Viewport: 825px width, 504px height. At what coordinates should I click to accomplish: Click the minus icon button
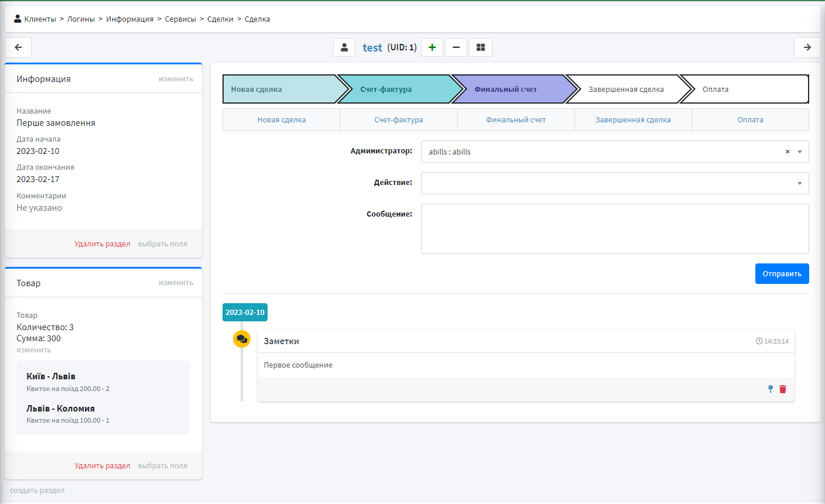(456, 47)
